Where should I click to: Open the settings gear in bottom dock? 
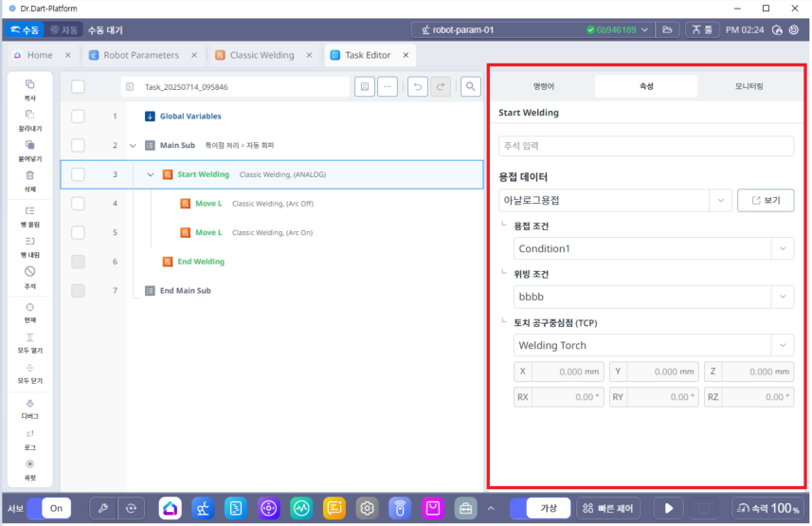click(x=367, y=508)
